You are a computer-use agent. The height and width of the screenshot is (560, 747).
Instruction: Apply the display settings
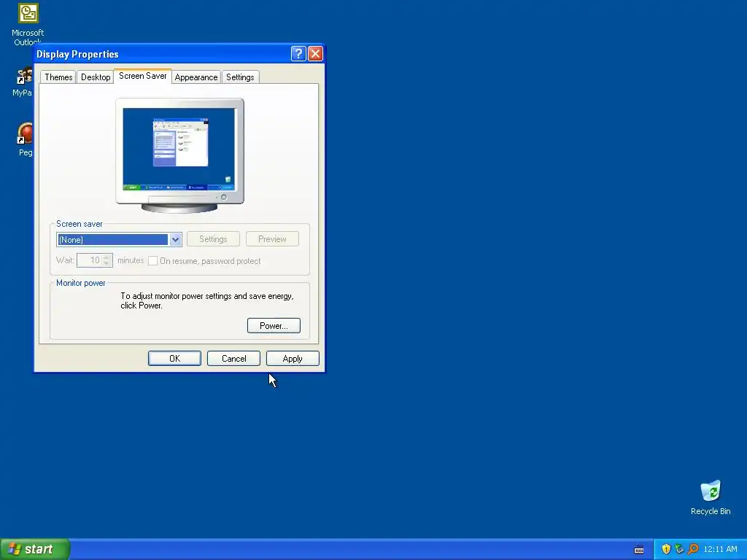293,359
